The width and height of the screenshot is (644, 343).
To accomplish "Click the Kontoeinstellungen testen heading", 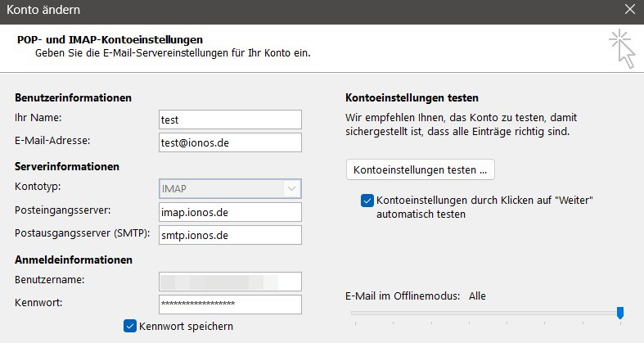I will point(412,97).
